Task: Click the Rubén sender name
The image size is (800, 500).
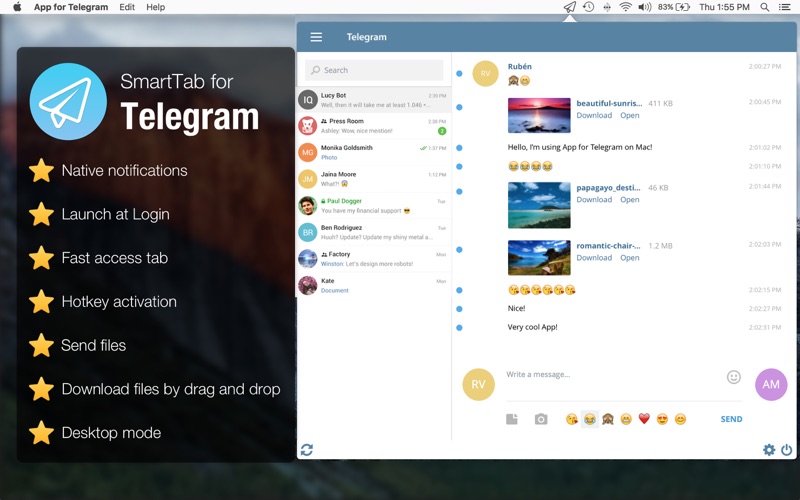Action: coord(519,66)
